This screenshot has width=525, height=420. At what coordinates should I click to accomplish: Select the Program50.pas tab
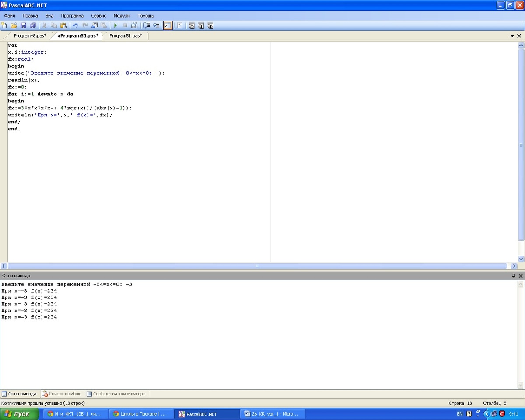click(78, 36)
